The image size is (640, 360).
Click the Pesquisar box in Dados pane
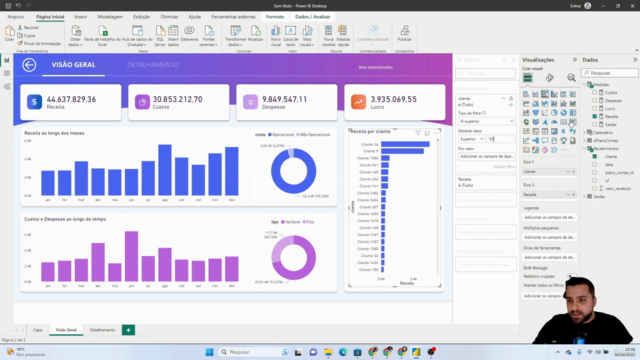610,73
